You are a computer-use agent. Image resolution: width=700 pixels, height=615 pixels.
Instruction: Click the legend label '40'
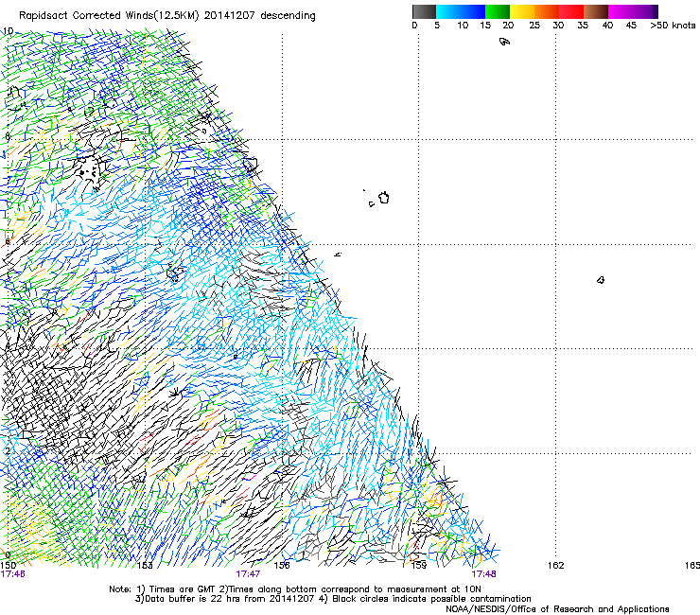point(607,26)
